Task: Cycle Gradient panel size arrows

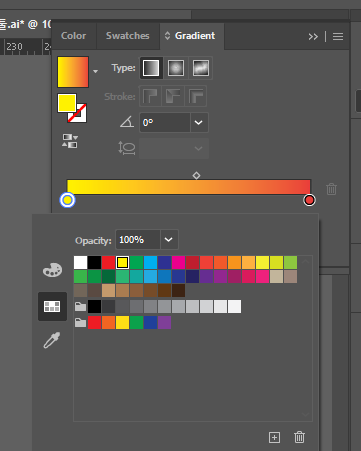Action: (167, 36)
